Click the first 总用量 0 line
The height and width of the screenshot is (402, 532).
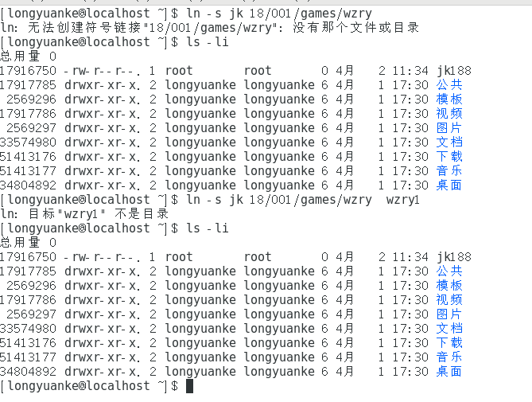[x=29, y=57]
